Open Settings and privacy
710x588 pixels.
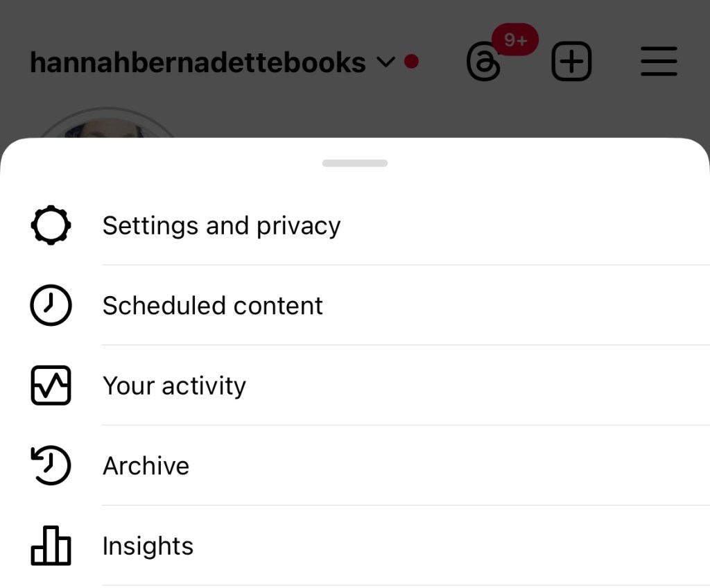click(221, 226)
